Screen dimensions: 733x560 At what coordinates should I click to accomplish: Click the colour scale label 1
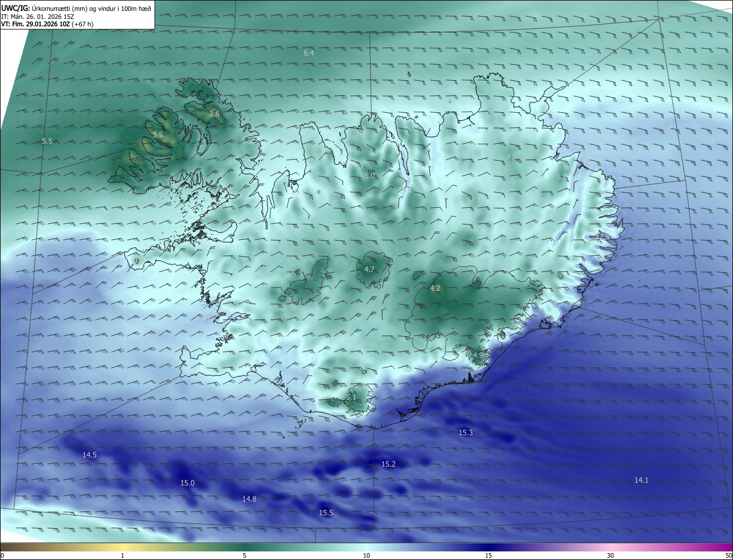pos(123,555)
